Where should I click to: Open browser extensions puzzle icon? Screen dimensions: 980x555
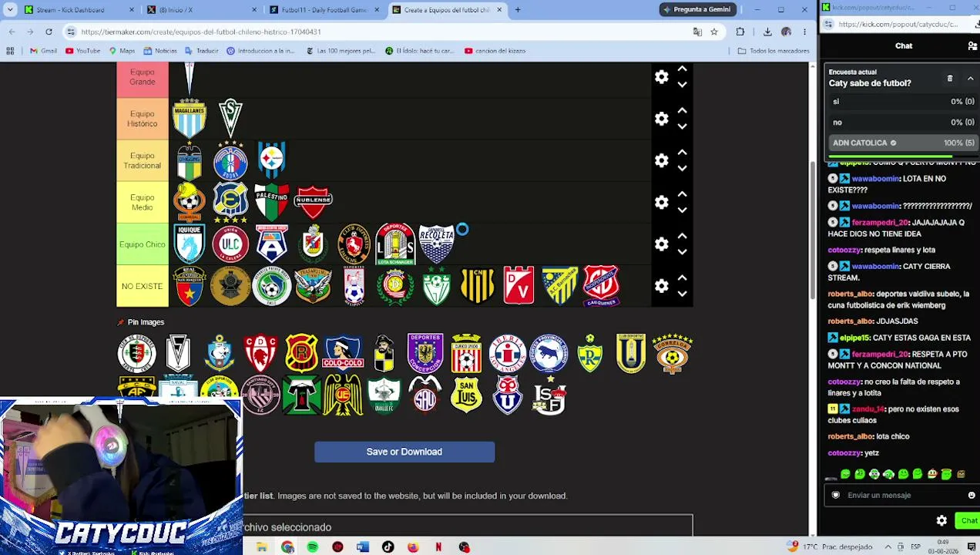(x=740, y=32)
